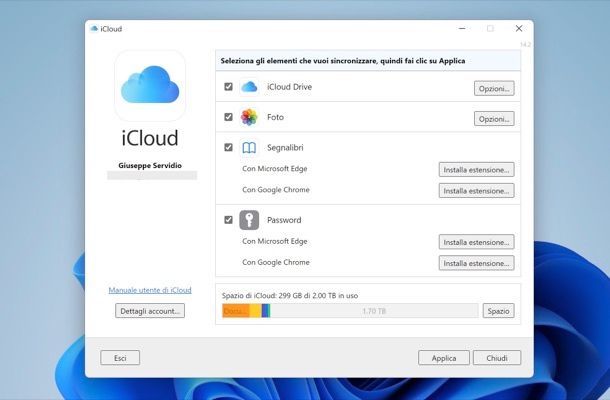The width and height of the screenshot is (610, 400).
Task: Install Password extension for Microsoft Edge
Action: (x=477, y=242)
